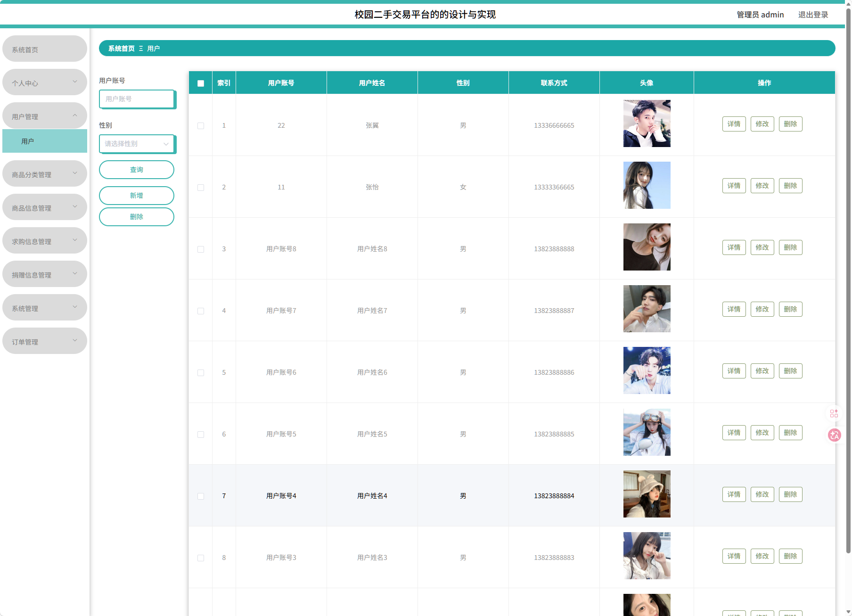Click 修改 for 用户账号4 row

tap(762, 494)
